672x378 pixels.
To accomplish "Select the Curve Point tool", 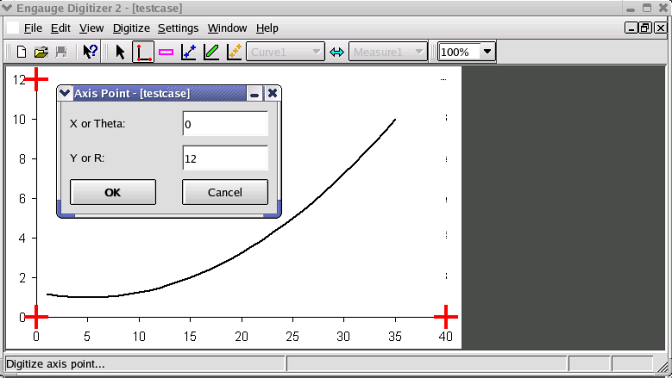I will coord(189,52).
